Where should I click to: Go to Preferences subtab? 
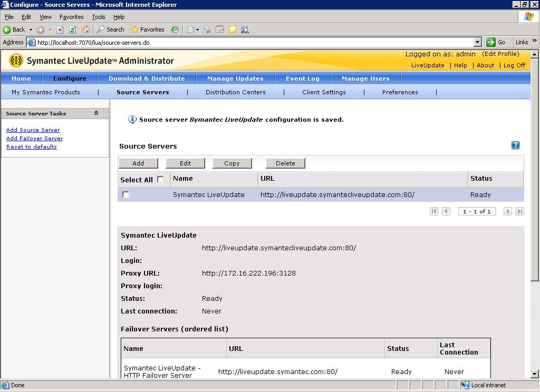pyautogui.click(x=400, y=92)
